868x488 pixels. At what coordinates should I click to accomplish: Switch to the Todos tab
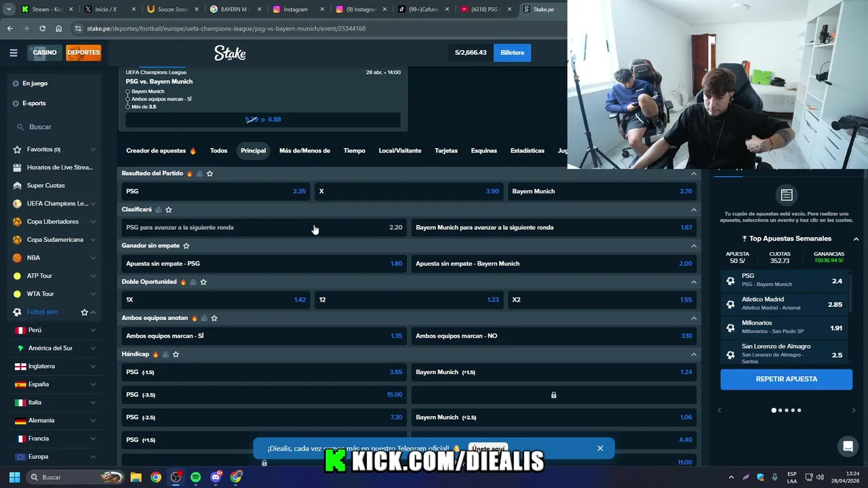click(218, 150)
